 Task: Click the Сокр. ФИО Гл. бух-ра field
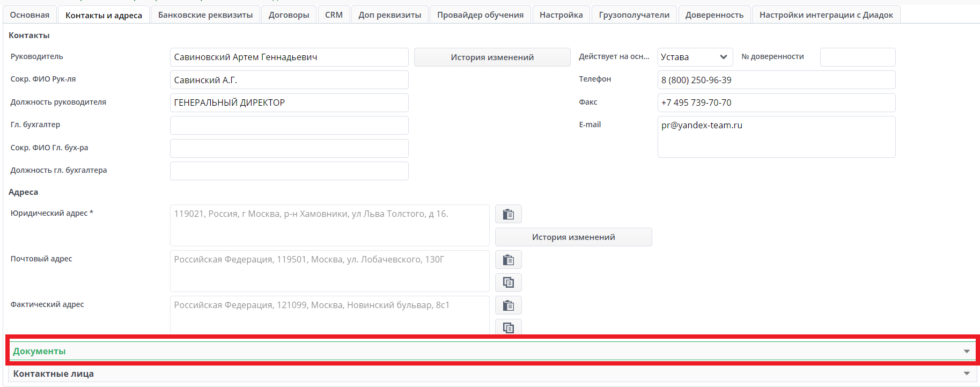(x=289, y=148)
